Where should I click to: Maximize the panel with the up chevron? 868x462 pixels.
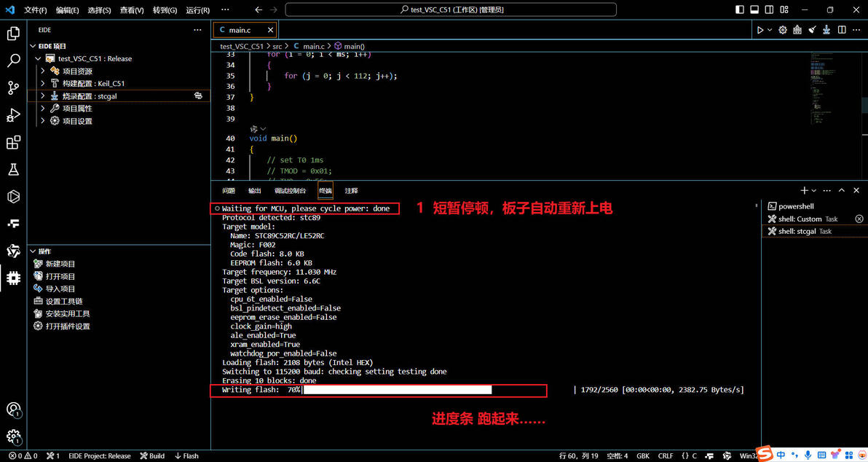(x=842, y=191)
